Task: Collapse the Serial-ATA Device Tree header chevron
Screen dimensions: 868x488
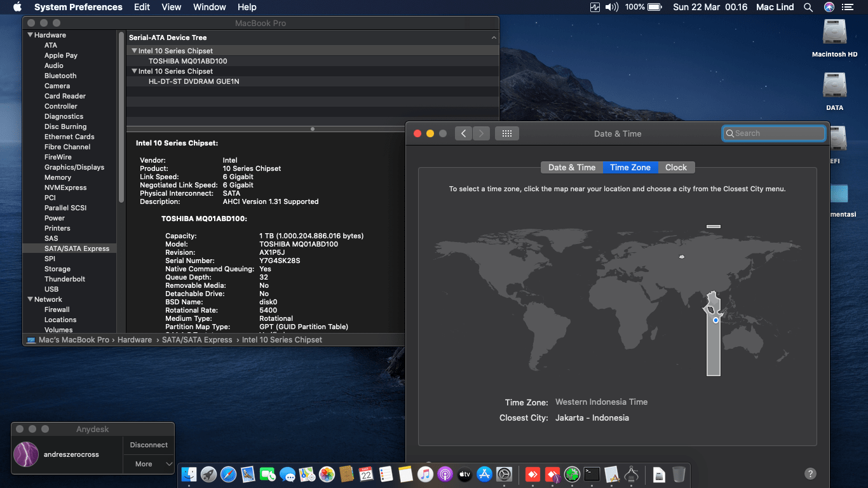Action: tap(494, 38)
